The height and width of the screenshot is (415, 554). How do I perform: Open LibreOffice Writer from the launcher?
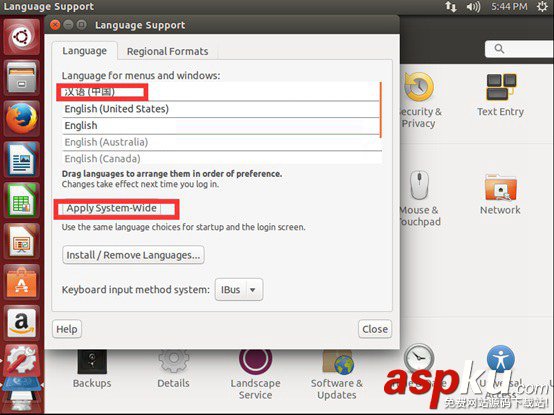pos(22,159)
